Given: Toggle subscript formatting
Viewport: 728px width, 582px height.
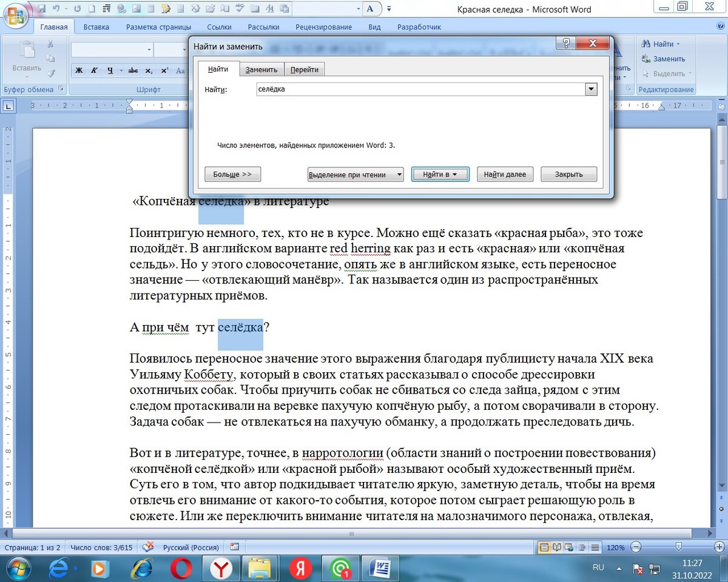Looking at the screenshot, I should 149,70.
